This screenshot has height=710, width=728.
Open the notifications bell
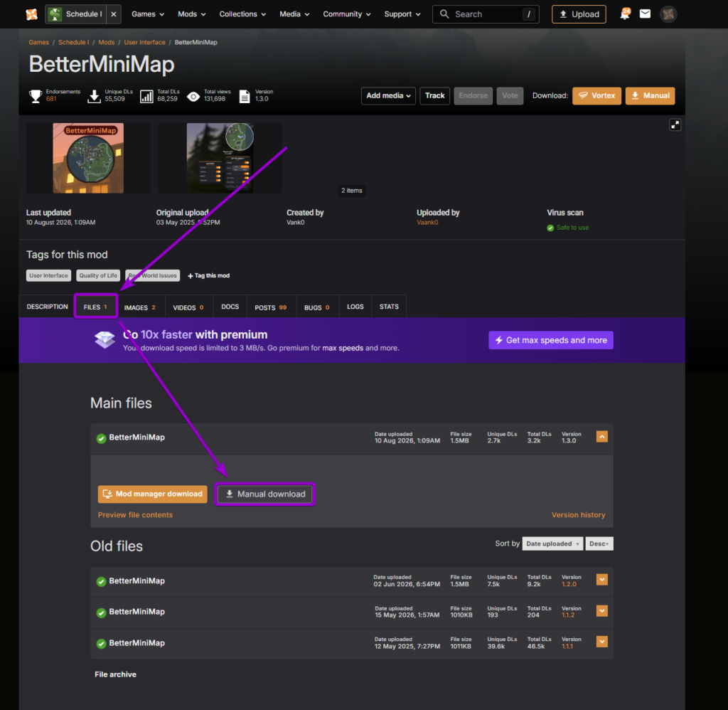624,14
